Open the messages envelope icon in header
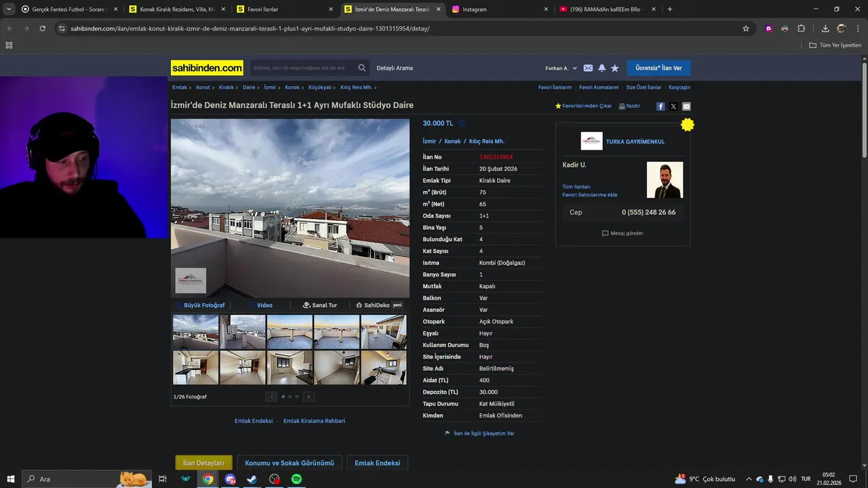This screenshot has height=488, width=868. tap(588, 68)
